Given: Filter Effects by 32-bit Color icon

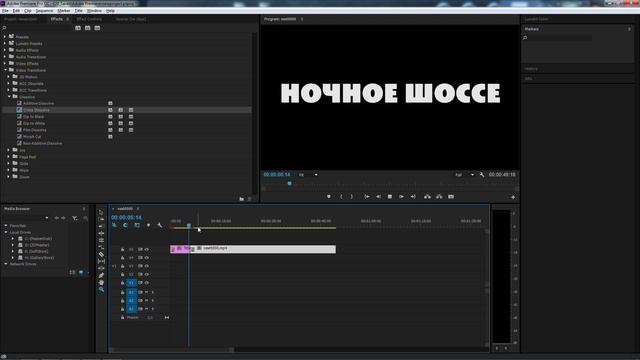Looking at the screenshot, I should 87,28.
